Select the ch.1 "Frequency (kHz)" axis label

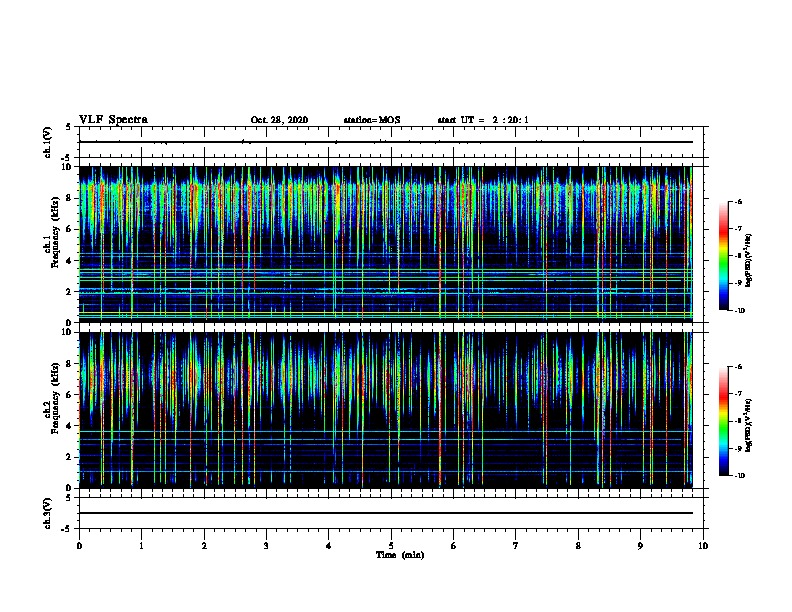click(x=55, y=232)
